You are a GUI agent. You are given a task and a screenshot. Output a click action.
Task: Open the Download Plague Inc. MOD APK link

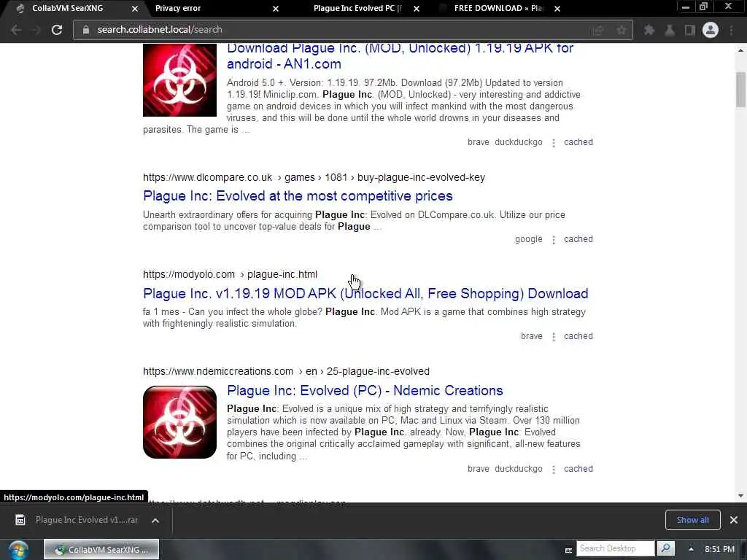click(400, 55)
